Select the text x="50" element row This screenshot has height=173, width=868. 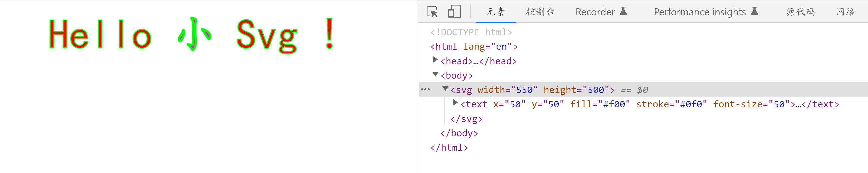coord(649,104)
